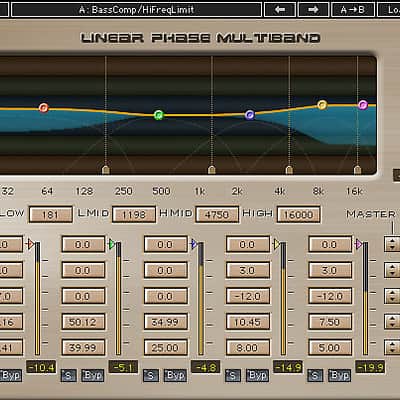Select the red band node on the graph
400x400 pixels.
(44, 108)
